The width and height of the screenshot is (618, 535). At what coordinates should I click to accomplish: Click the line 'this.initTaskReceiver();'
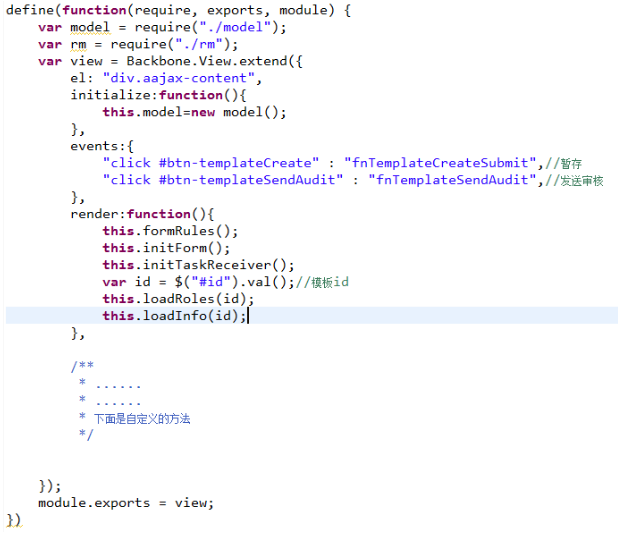coord(198,265)
